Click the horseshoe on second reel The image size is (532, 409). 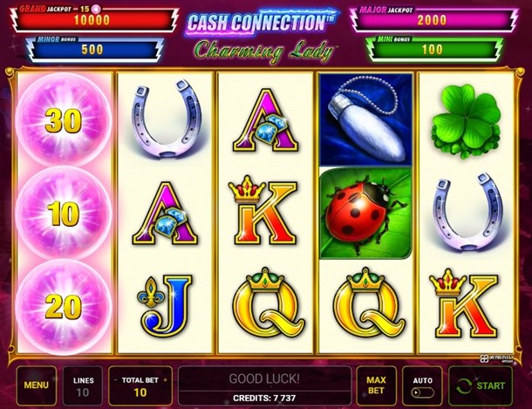(165, 119)
